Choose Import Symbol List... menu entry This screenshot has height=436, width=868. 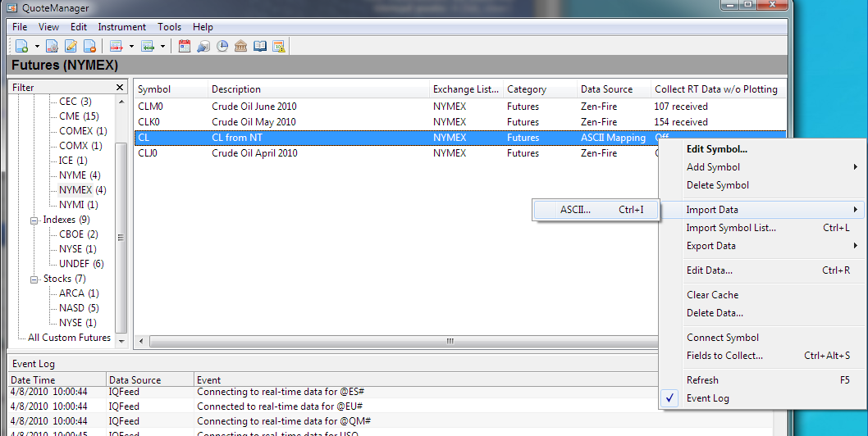(761, 228)
